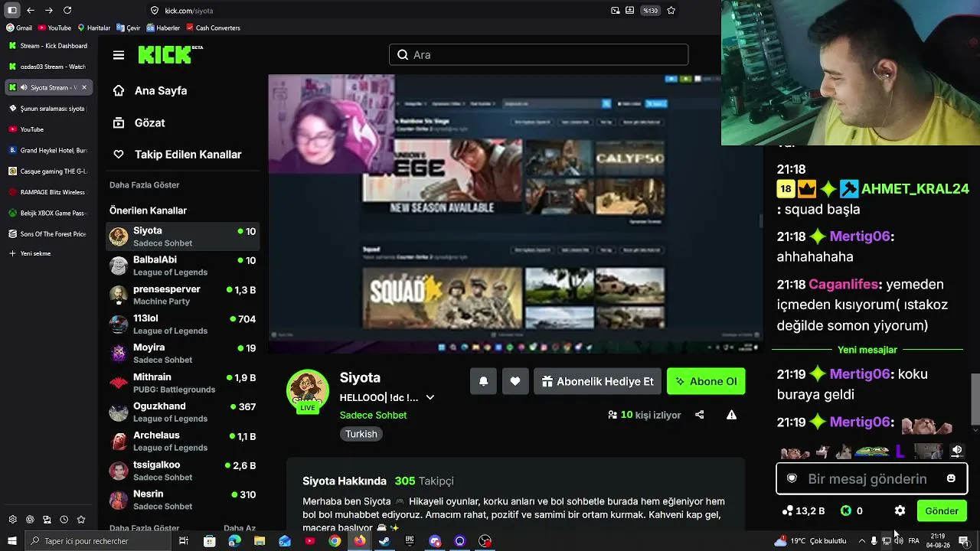980x551 pixels.
Task: Reload the current page
Action: (67, 11)
